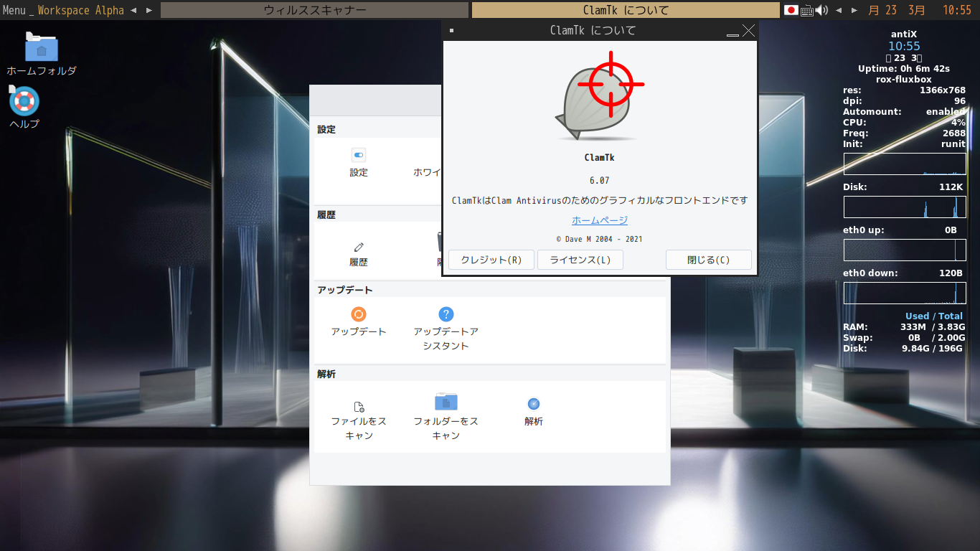Viewport: 980px width, 551px height.
Task: Click the eth0 down: 120B line
Action: pos(903,273)
